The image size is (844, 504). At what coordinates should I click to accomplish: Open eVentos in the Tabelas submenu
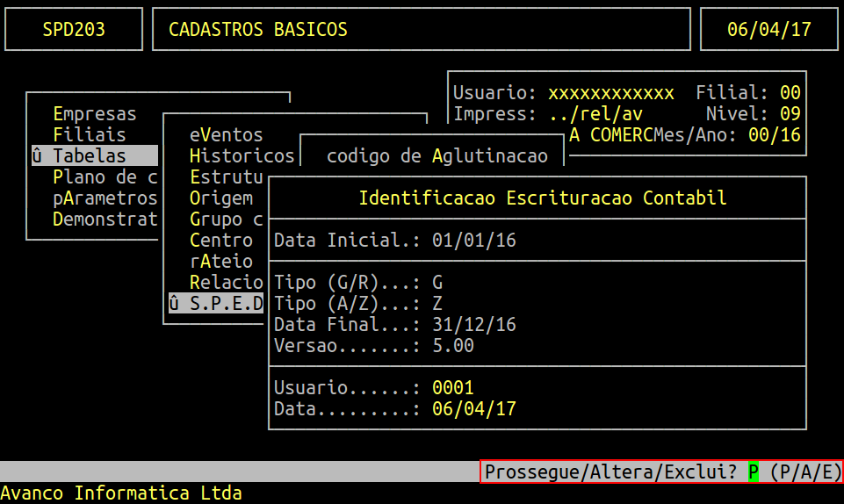click(227, 135)
